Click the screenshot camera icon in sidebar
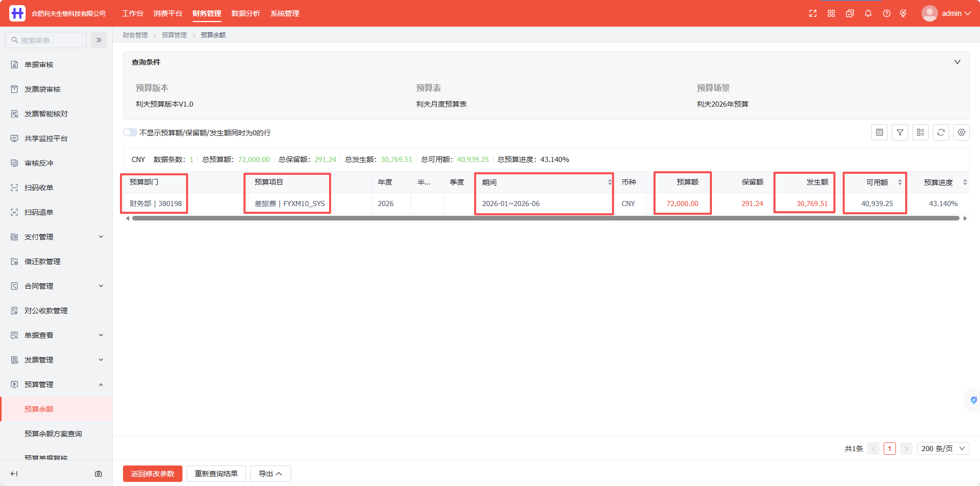 (98, 474)
